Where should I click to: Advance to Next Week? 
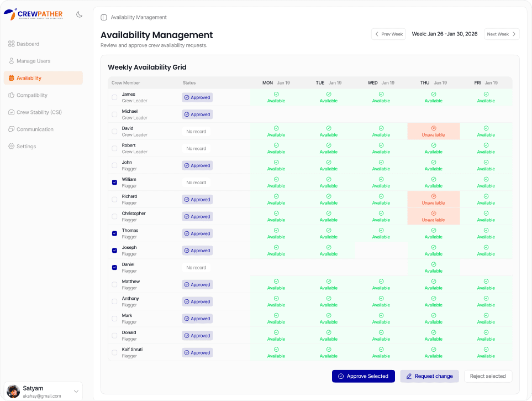point(502,34)
